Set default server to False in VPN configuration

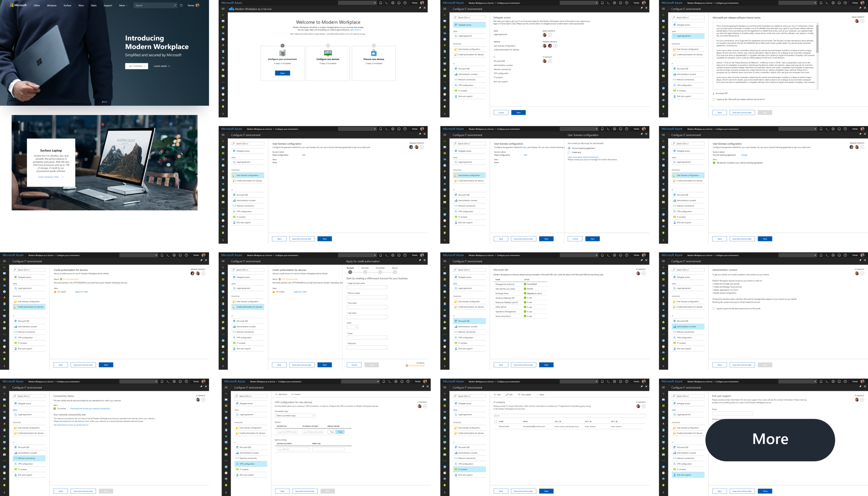tap(340, 432)
